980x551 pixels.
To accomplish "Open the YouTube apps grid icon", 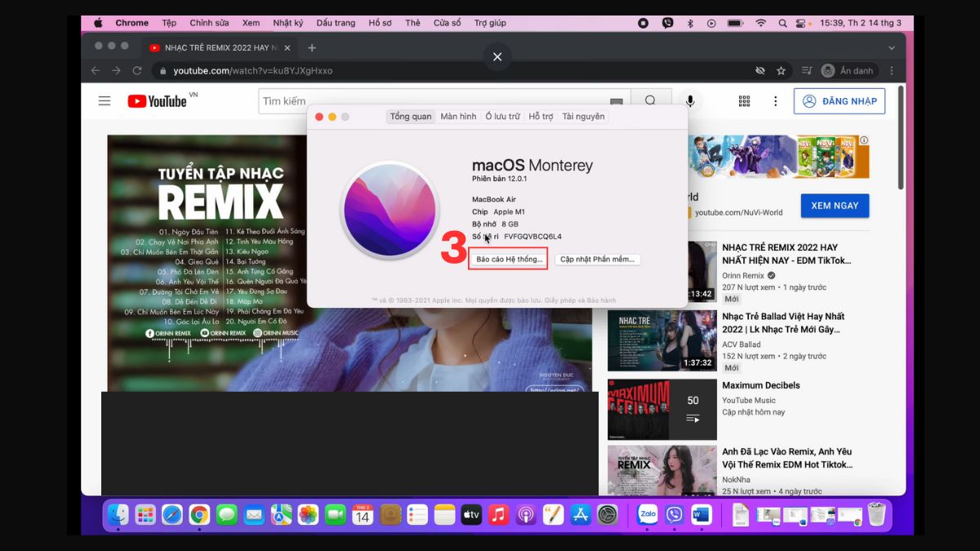I will (x=744, y=101).
